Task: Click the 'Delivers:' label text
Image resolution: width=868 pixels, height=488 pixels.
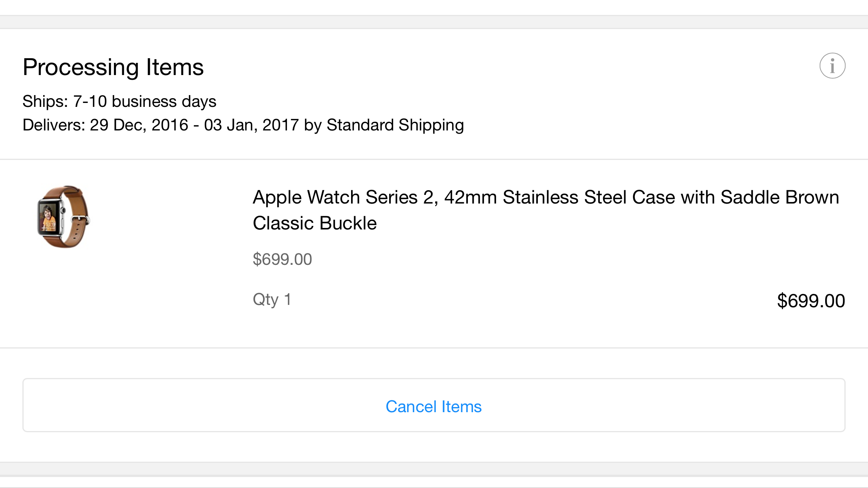Action: (x=54, y=125)
